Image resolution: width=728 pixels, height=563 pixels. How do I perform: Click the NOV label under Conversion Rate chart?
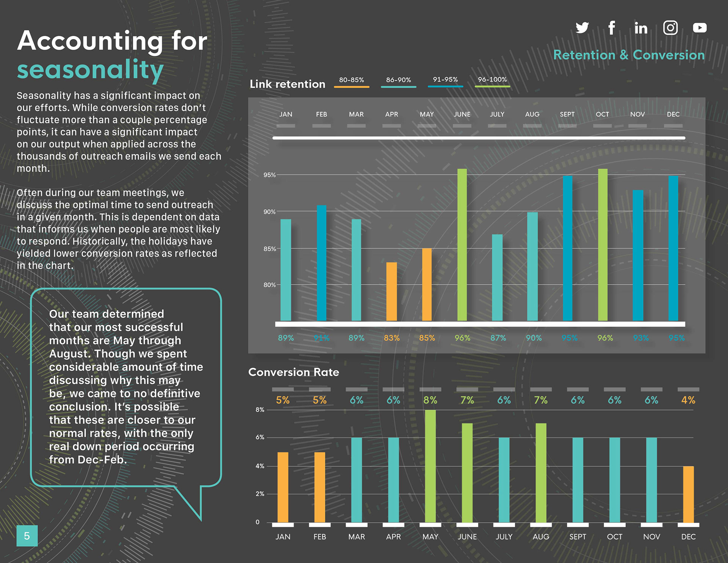pyautogui.click(x=652, y=537)
